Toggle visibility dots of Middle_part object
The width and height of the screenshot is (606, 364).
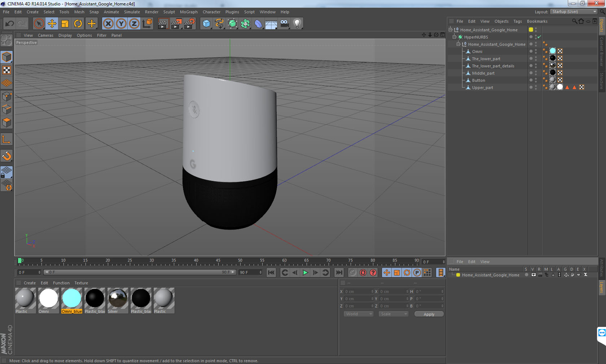click(535, 73)
